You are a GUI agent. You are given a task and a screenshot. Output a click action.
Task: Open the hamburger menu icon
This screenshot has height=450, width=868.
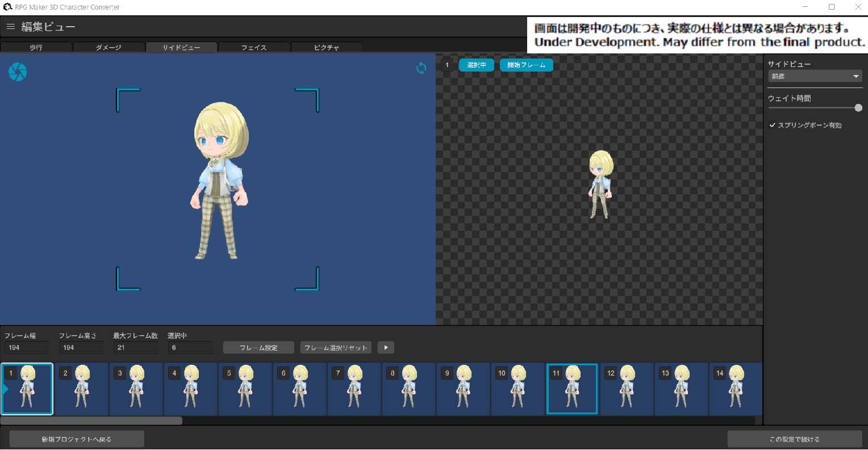pos(11,27)
